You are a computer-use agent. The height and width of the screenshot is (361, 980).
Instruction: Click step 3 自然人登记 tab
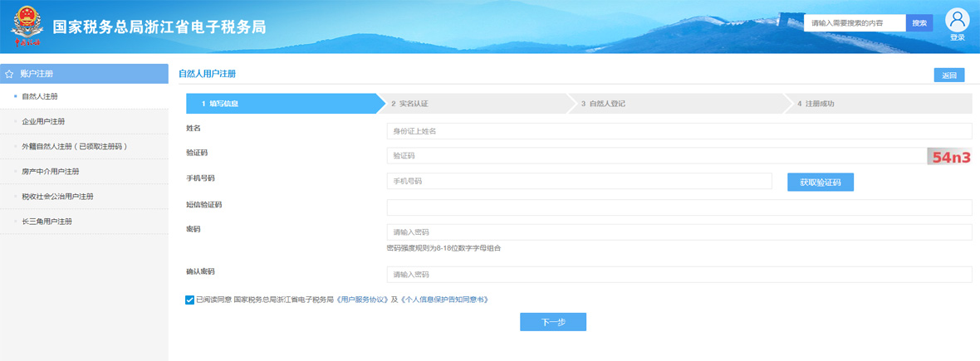679,104
